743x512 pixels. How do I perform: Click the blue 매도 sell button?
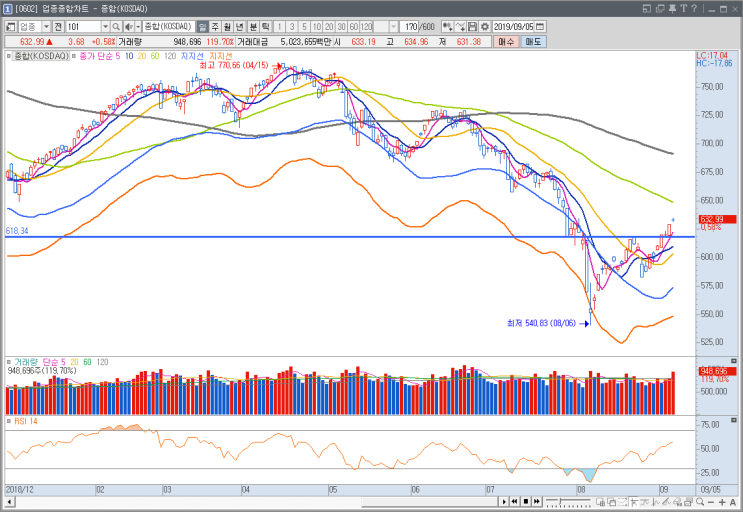pyautogui.click(x=533, y=42)
